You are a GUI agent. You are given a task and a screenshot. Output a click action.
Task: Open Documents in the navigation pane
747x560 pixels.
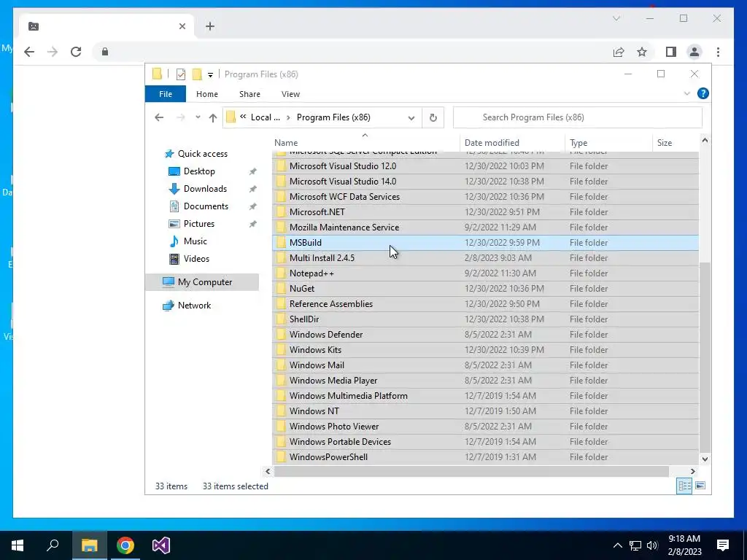(206, 206)
